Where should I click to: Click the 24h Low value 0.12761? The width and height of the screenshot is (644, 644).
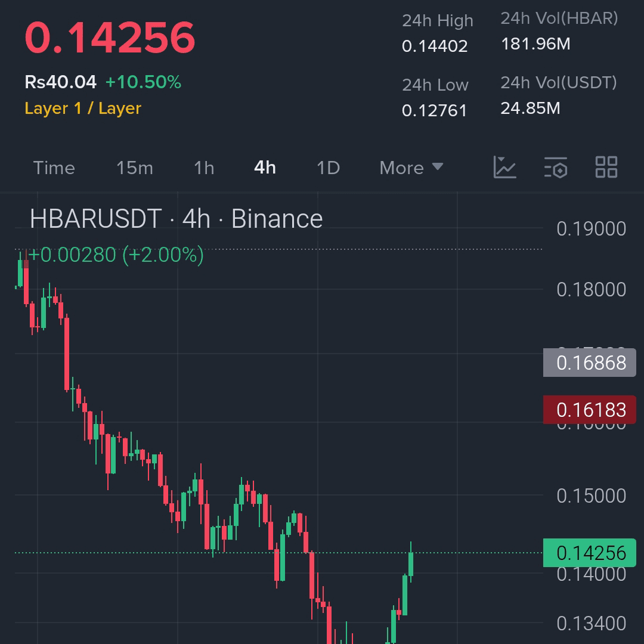[x=434, y=110]
